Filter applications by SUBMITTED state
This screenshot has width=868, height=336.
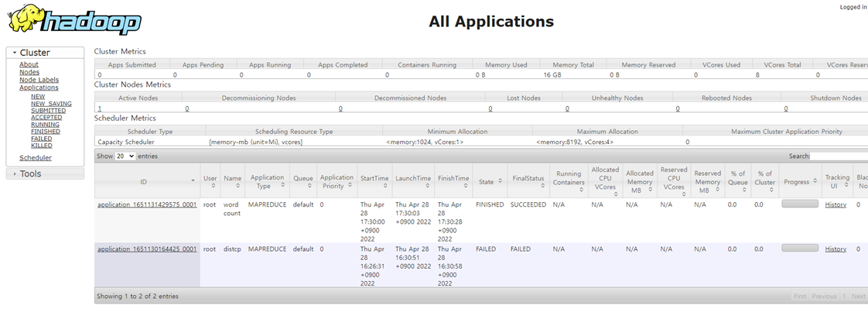click(48, 111)
